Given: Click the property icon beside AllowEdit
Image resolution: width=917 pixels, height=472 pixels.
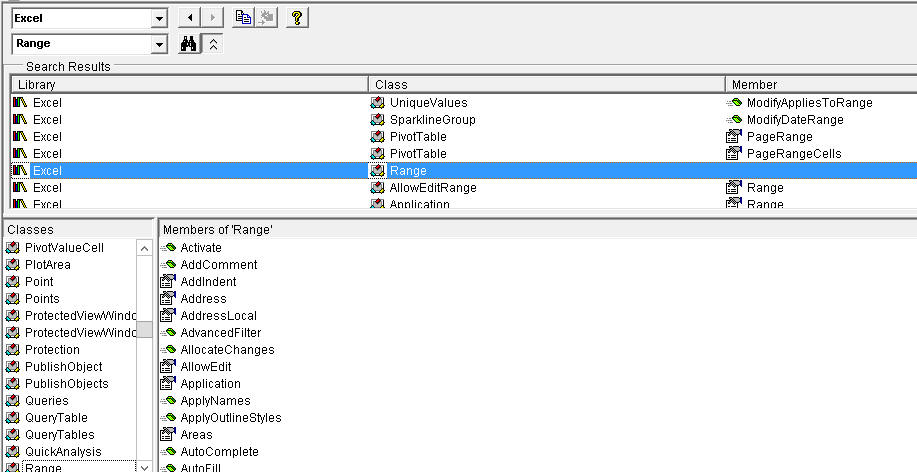Looking at the screenshot, I should [x=168, y=366].
